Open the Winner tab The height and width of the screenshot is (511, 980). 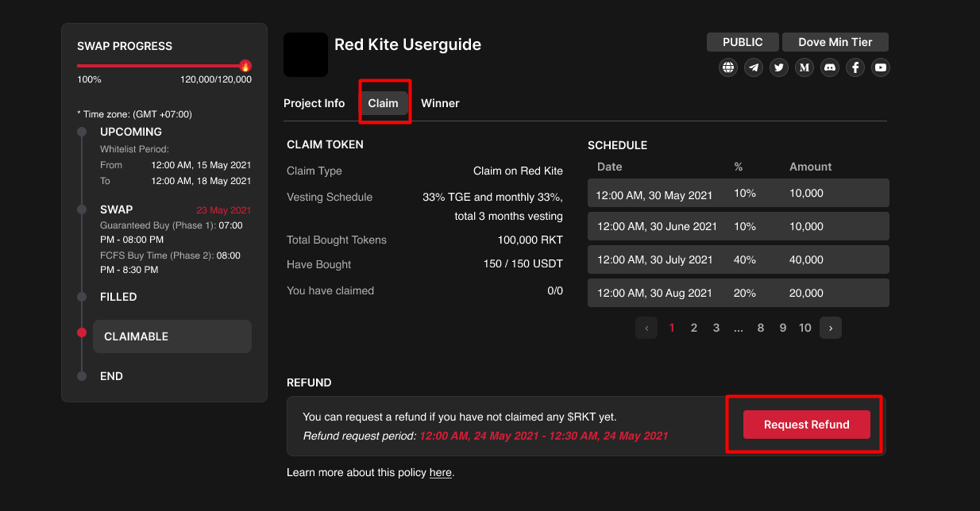(x=440, y=103)
